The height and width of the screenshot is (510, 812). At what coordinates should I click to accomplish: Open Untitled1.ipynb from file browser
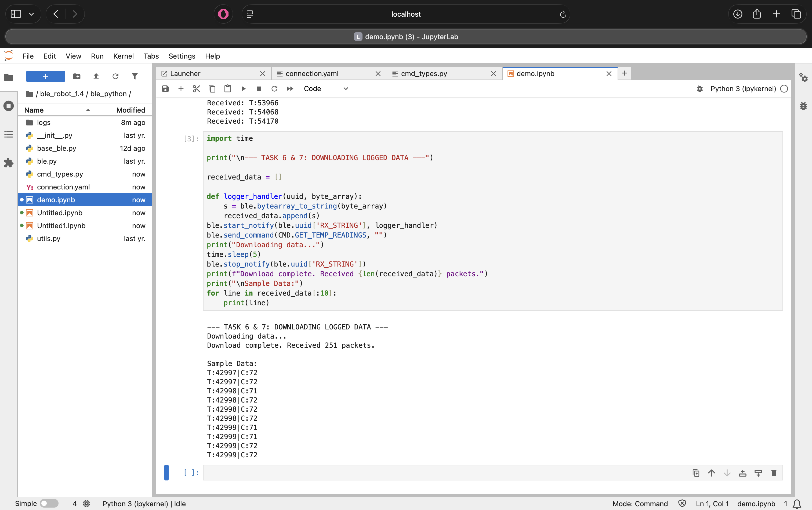61,225
